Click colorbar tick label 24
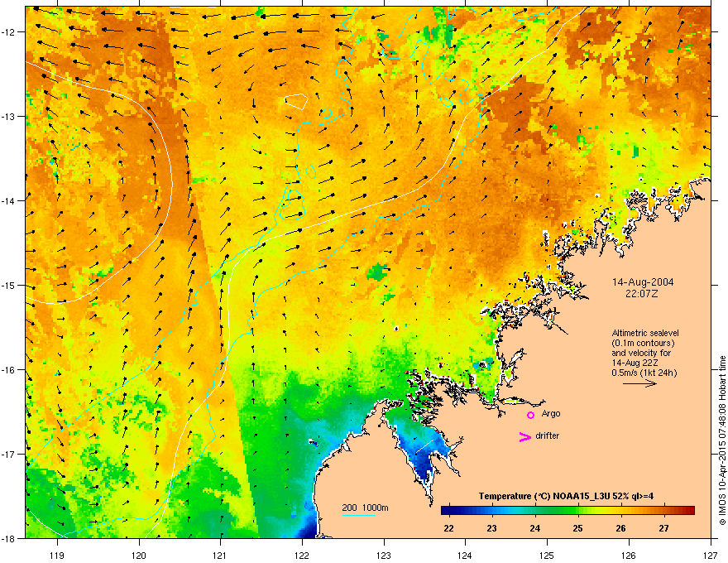Screen dimensions: 728x563 (x=535, y=528)
